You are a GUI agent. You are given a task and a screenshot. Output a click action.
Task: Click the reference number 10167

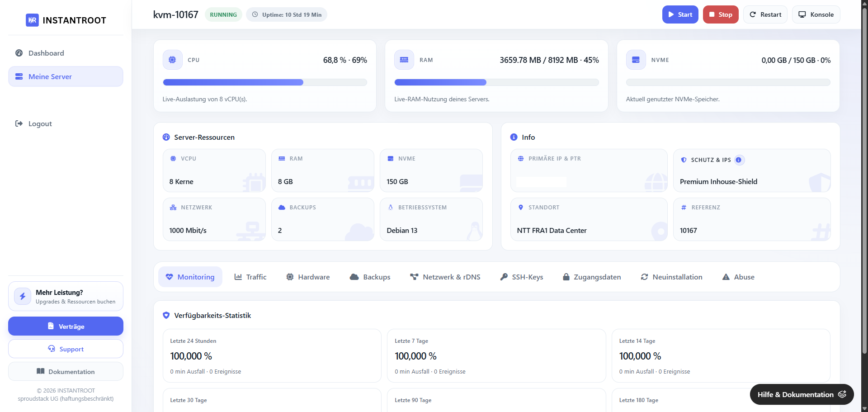689,230
